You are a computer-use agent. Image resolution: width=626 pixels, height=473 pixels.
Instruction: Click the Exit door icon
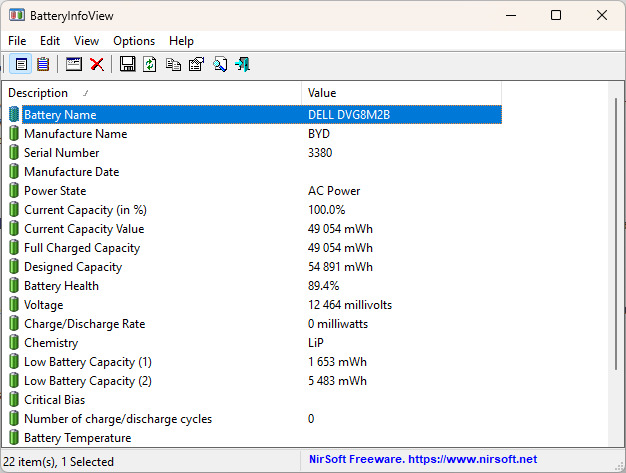pyautogui.click(x=243, y=64)
